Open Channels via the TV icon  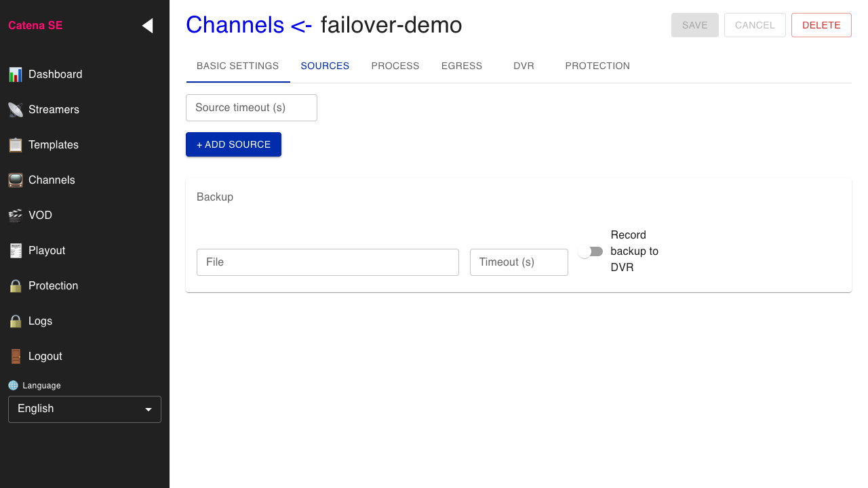(16, 180)
